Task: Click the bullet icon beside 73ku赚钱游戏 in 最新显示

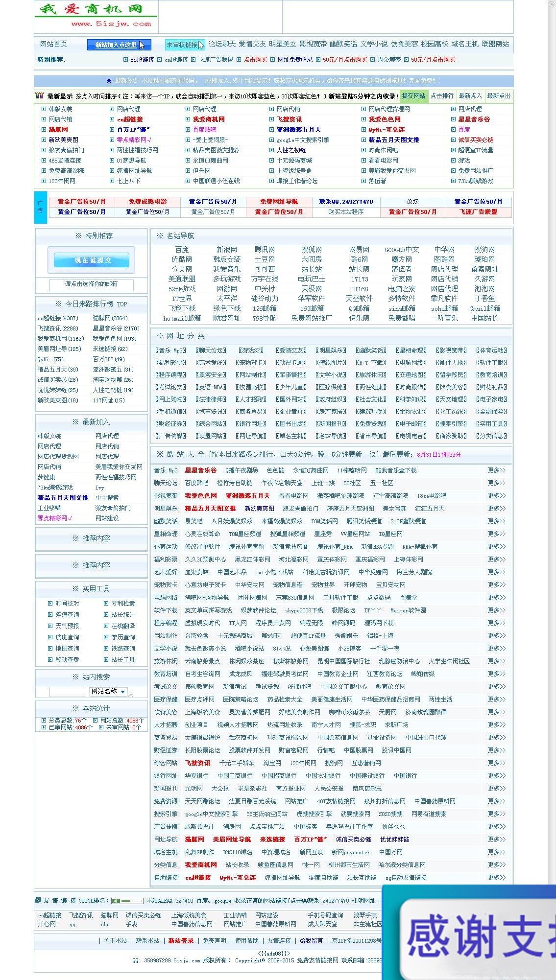Action: coord(454,181)
